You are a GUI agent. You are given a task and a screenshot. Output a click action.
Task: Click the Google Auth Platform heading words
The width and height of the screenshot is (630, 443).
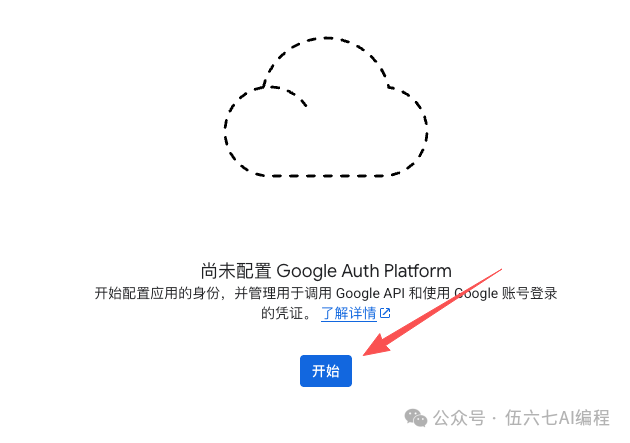click(364, 271)
